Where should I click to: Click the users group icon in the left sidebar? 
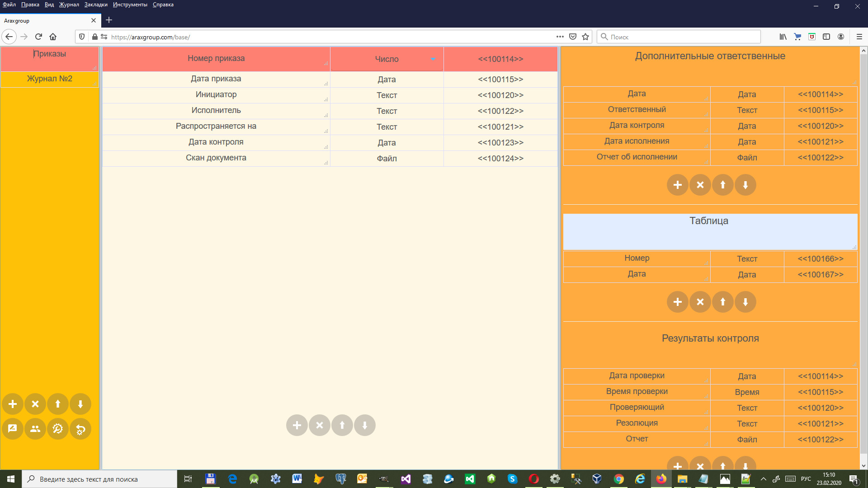pyautogui.click(x=35, y=429)
